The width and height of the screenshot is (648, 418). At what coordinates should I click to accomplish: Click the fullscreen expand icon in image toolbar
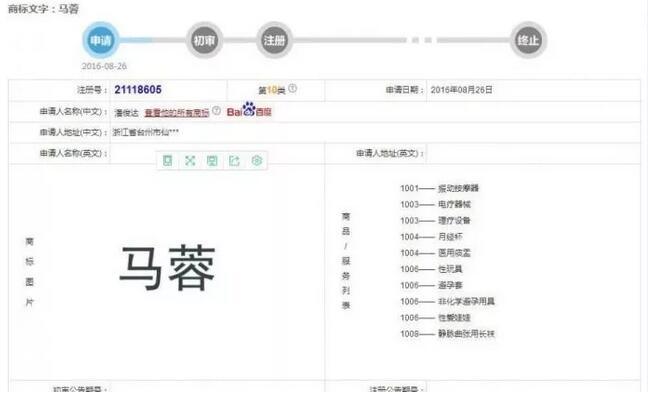coord(189,160)
